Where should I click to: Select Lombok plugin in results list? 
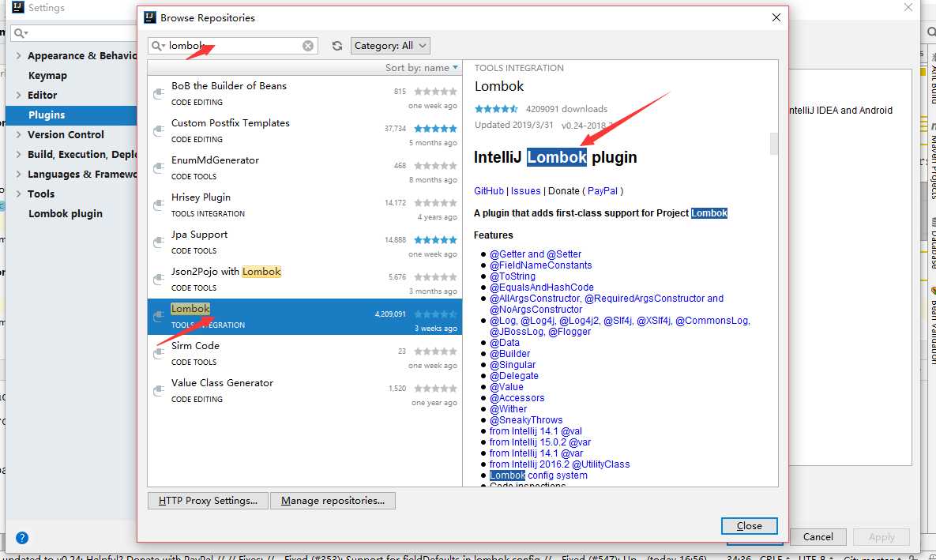(304, 317)
